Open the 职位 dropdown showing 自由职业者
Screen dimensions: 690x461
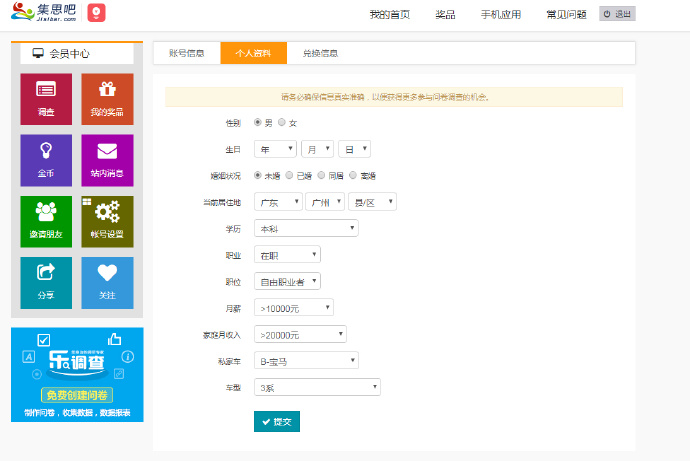click(x=287, y=282)
